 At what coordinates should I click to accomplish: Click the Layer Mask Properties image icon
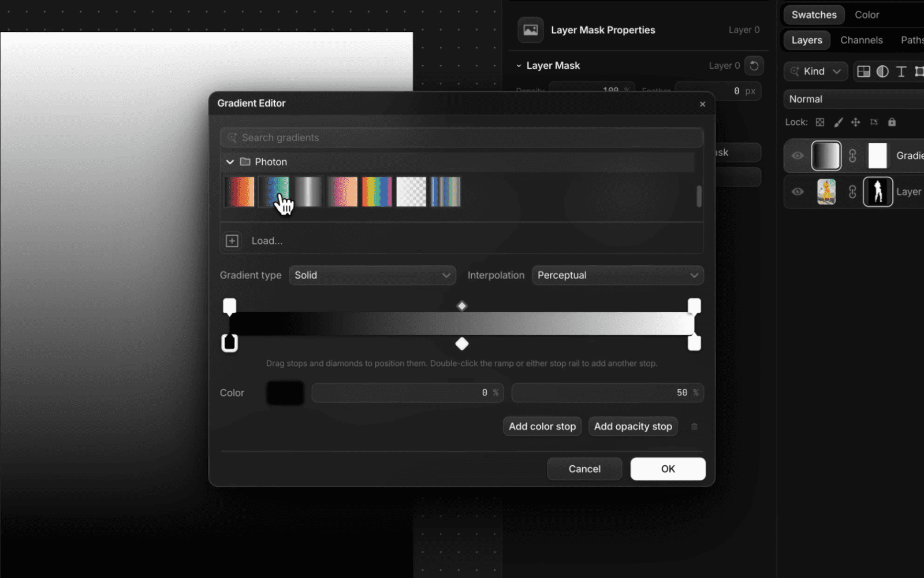(x=530, y=30)
